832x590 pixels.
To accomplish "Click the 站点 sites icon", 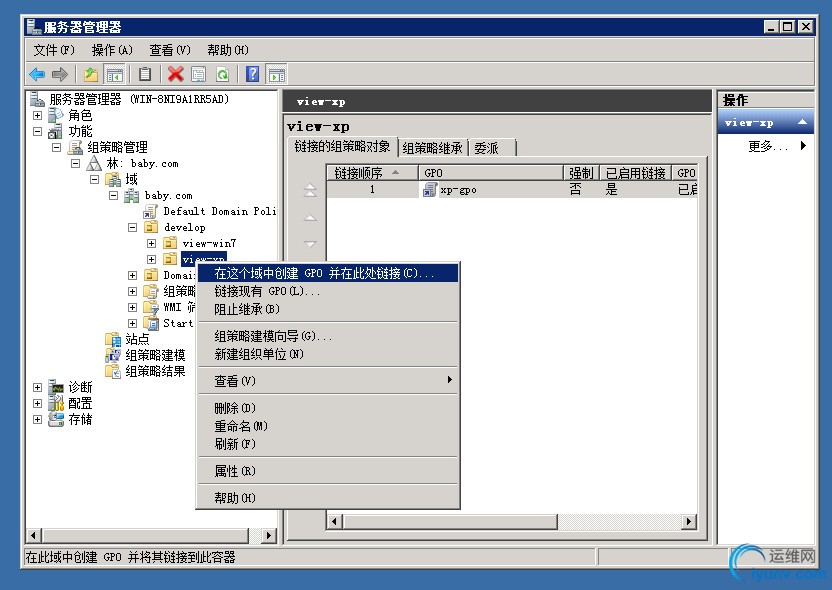I will click(113, 339).
